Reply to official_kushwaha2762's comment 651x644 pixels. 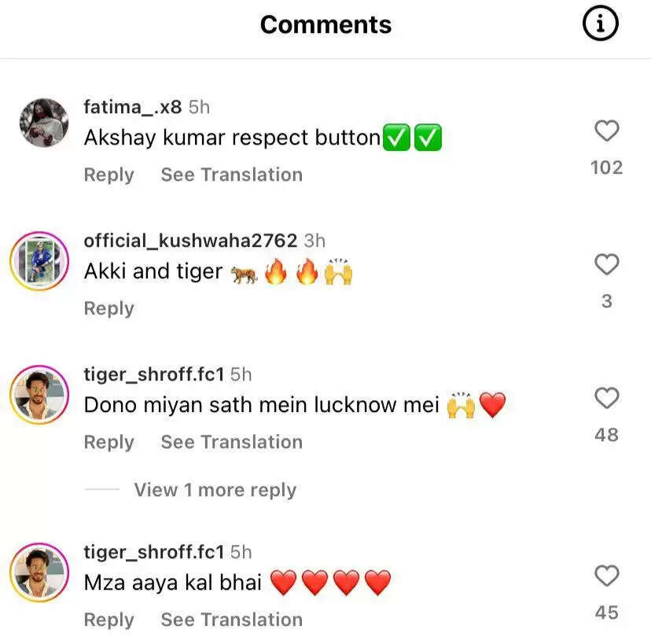pyautogui.click(x=108, y=308)
